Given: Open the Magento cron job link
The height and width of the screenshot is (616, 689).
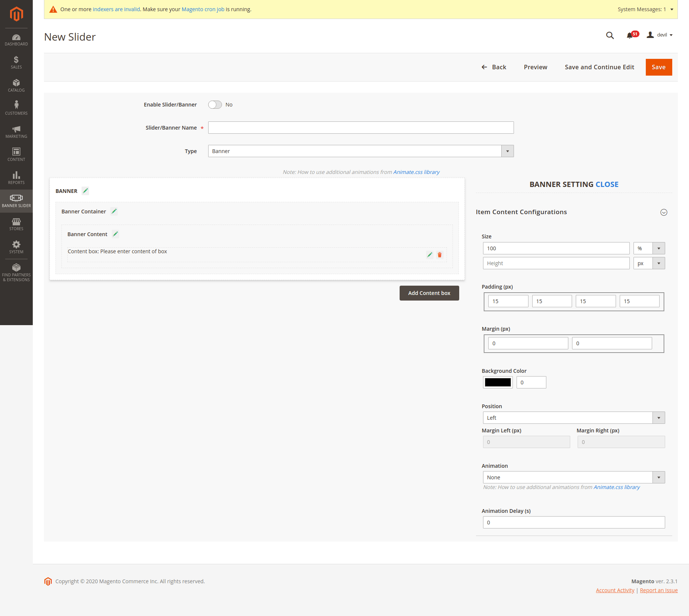Looking at the screenshot, I should pos(203,9).
